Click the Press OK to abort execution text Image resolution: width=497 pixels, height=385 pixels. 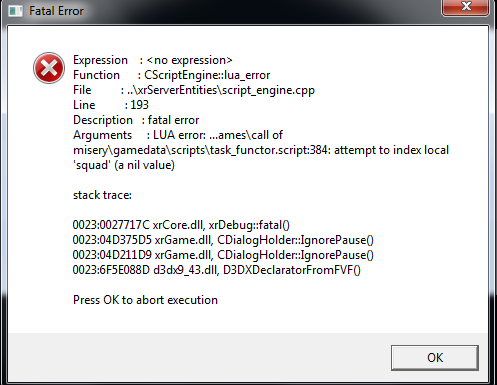point(145,300)
